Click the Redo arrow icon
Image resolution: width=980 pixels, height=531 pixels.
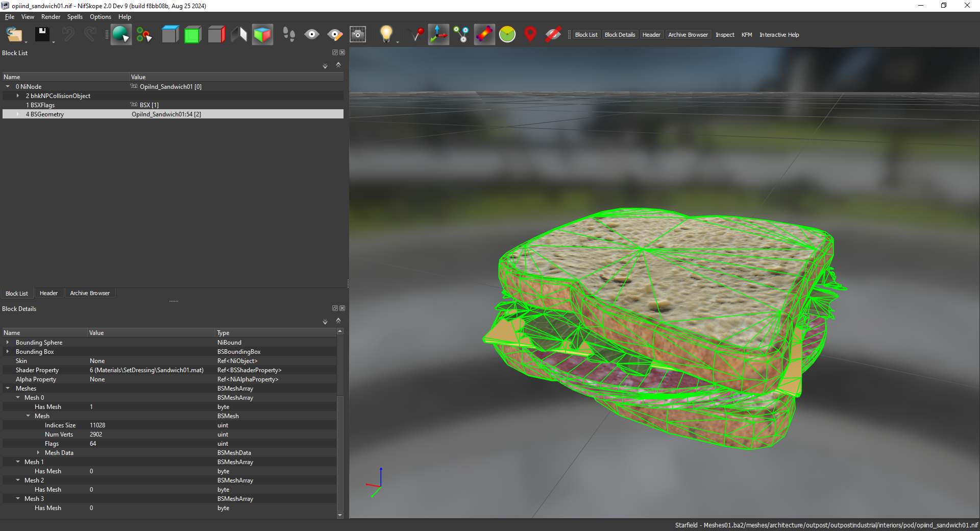coord(90,35)
